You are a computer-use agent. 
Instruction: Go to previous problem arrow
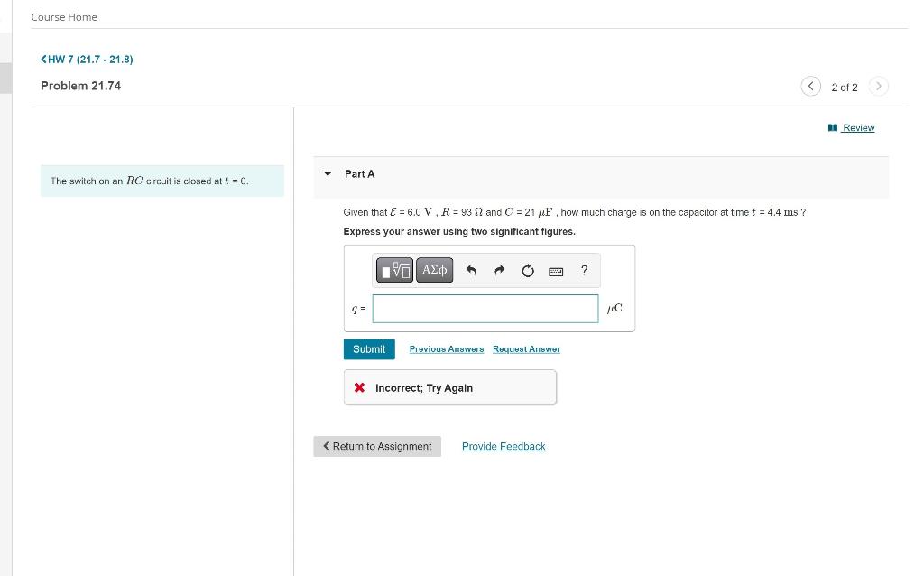pyautogui.click(x=811, y=86)
